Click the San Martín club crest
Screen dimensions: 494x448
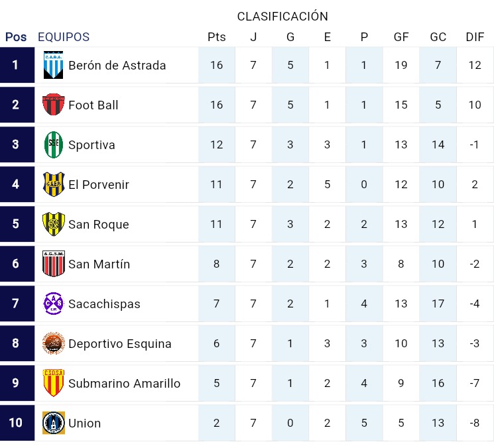click(x=53, y=264)
